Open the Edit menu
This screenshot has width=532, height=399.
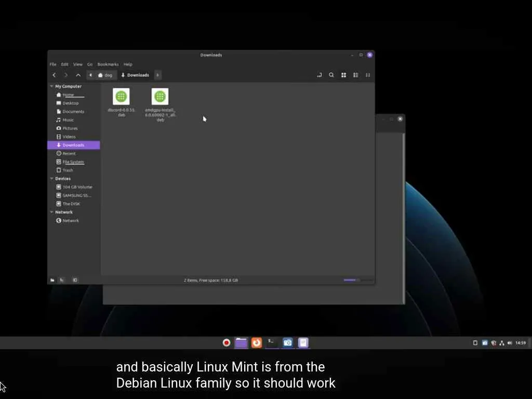[x=65, y=64]
